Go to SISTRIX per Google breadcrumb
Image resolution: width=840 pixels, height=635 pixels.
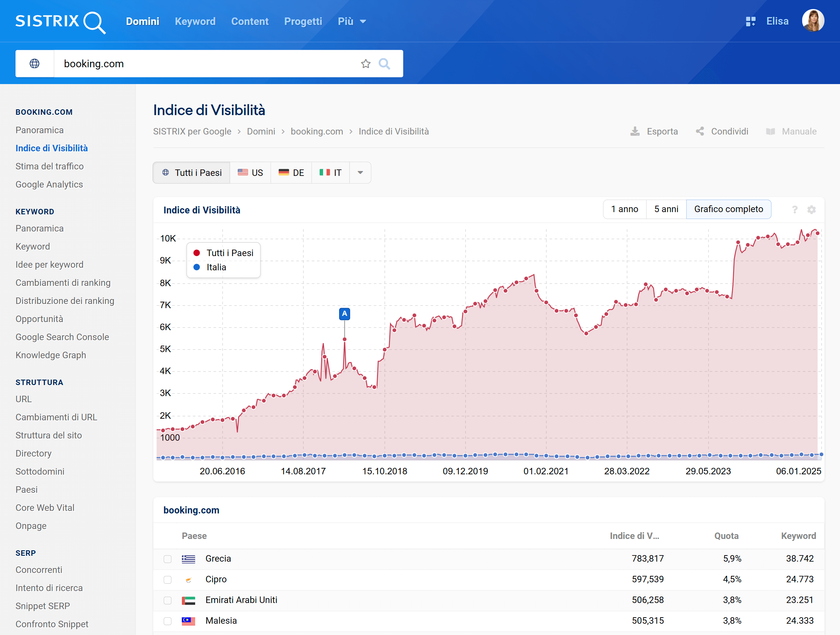(192, 132)
